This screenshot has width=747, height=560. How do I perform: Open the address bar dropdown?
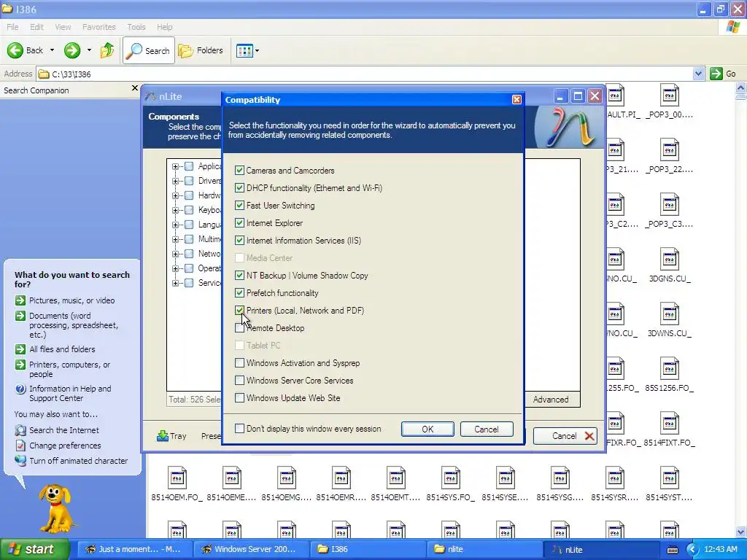(698, 74)
